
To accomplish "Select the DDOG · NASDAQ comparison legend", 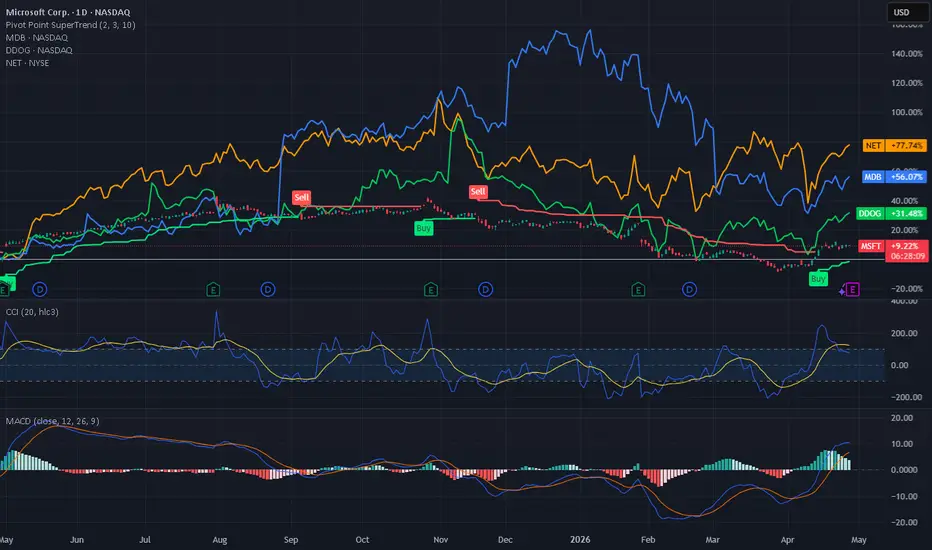I will [39, 50].
